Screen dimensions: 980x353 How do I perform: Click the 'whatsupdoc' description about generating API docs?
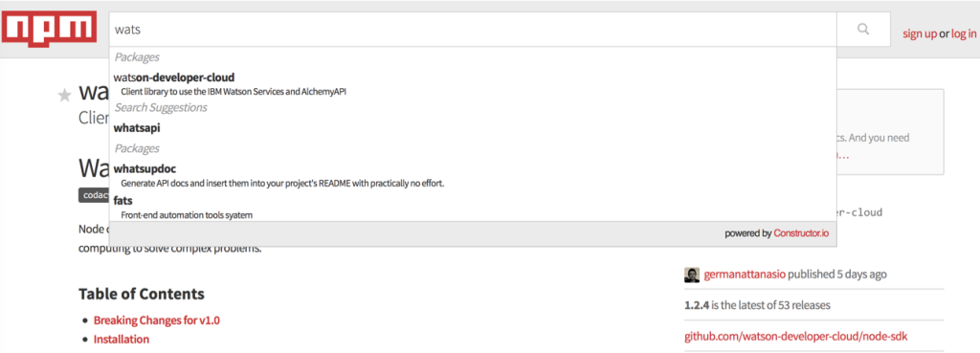(282, 184)
